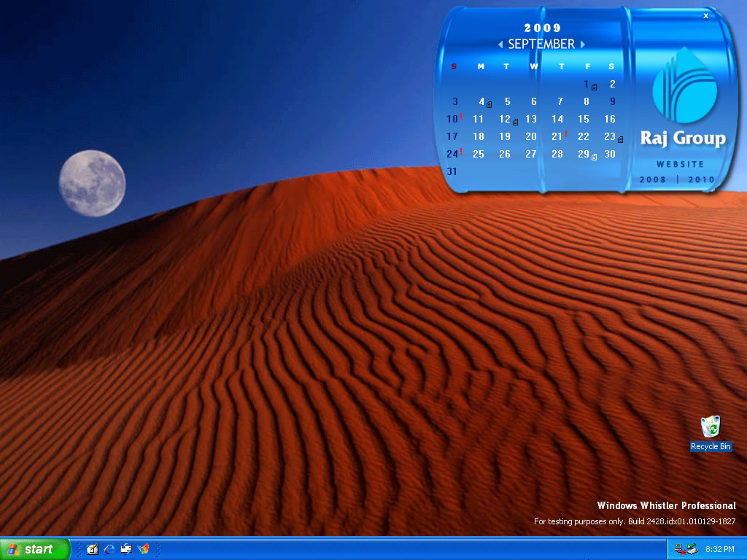747x560 pixels.
Task: Click the Show Desktop quick launch icon
Action: (93, 549)
